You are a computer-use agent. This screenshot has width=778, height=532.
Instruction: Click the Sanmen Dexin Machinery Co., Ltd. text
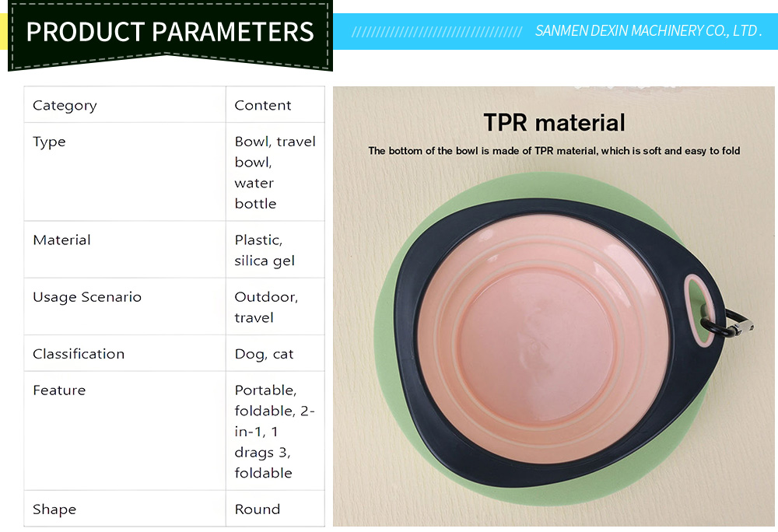pyautogui.click(x=648, y=31)
